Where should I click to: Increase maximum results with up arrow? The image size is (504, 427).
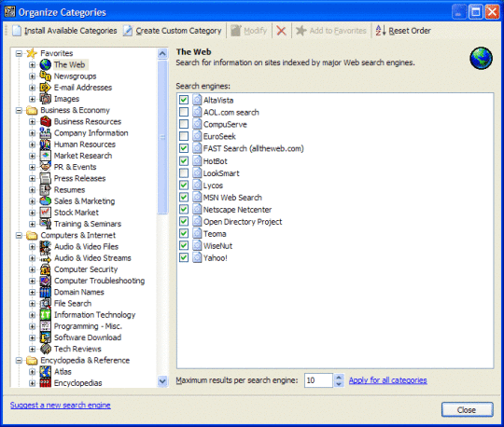(339, 377)
